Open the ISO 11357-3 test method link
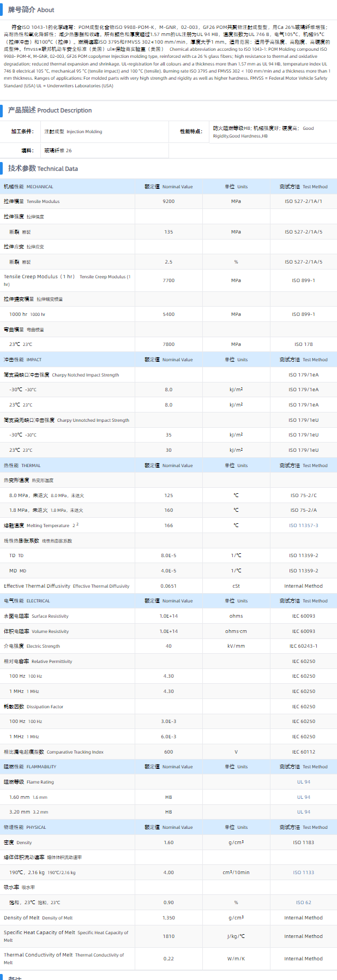337x980 pixels. (x=303, y=525)
